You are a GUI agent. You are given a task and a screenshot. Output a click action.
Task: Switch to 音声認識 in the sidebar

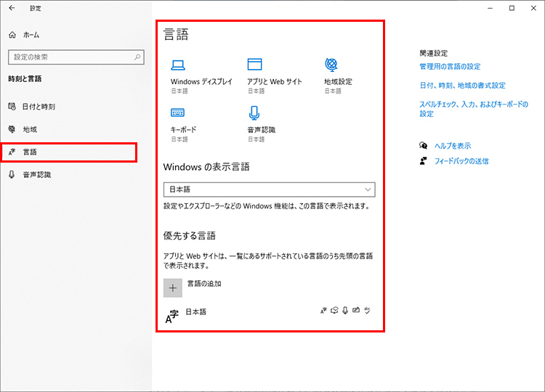[36, 174]
